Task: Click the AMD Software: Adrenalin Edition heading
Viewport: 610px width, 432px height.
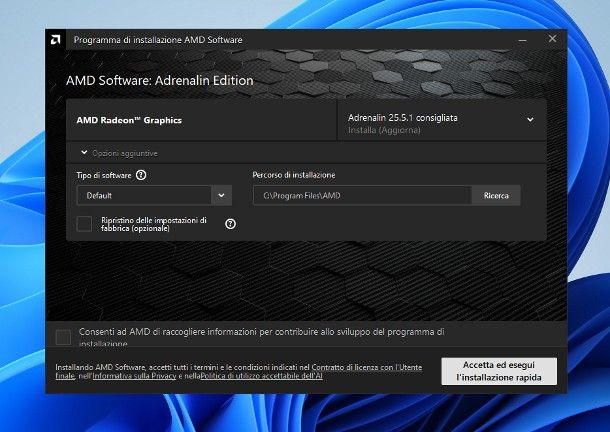Action: pyautogui.click(x=160, y=81)
